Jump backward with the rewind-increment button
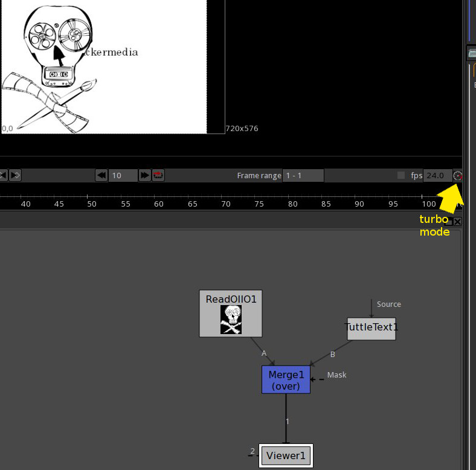Screen dimensions: 476x470 tap(101, 175)
